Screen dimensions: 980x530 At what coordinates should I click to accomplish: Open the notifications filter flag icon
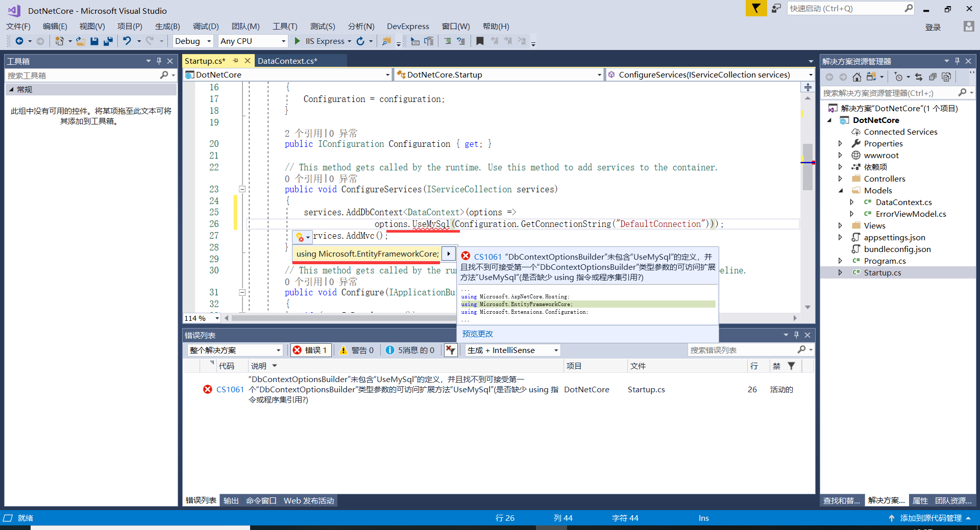pos(756,8)
